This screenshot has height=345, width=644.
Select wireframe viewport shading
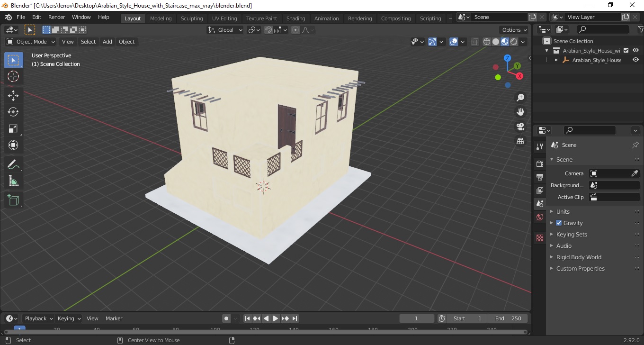[x=486, y=42]
